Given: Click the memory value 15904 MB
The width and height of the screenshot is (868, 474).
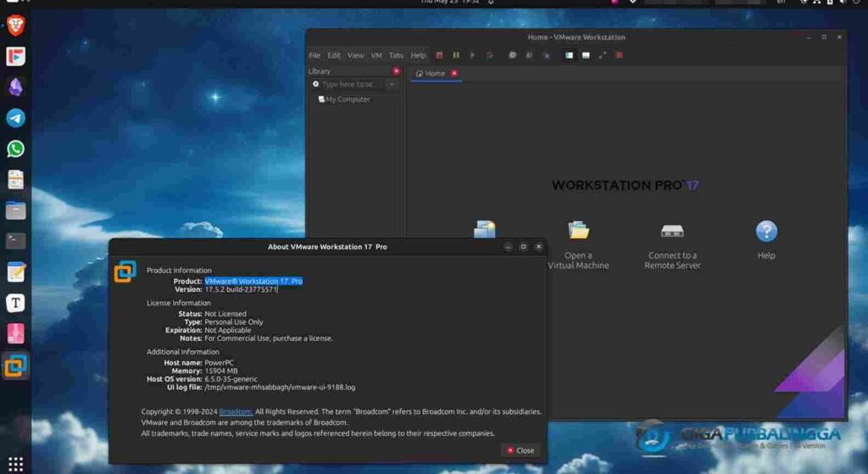Looking at the screenshot, I should [x=221, y=371].
